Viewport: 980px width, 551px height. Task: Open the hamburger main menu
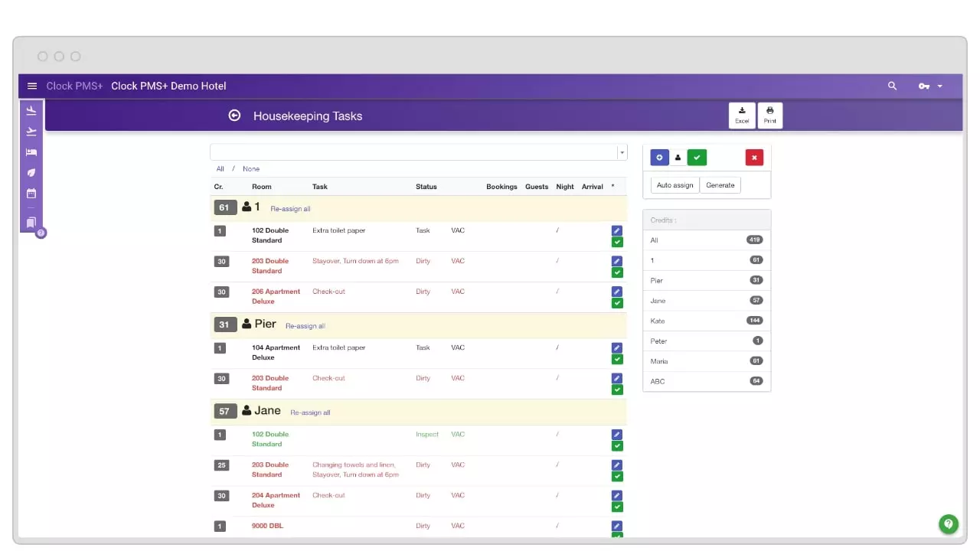[32, 86]
